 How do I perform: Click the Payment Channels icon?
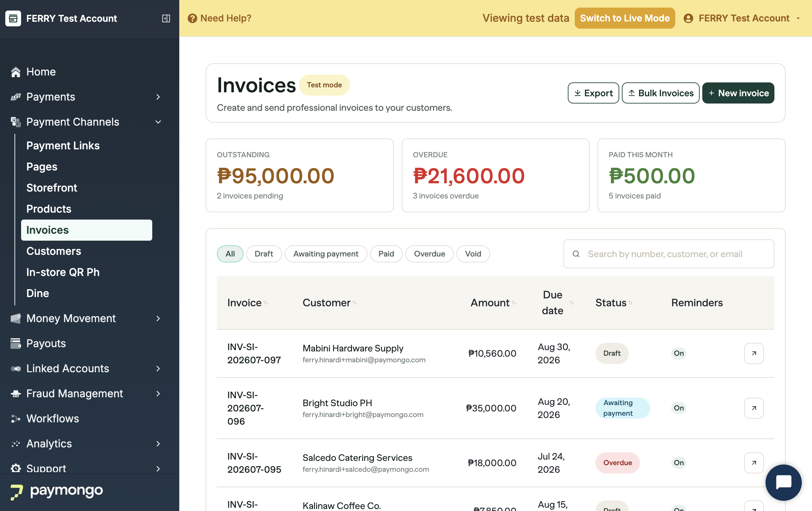pos(15,122)
